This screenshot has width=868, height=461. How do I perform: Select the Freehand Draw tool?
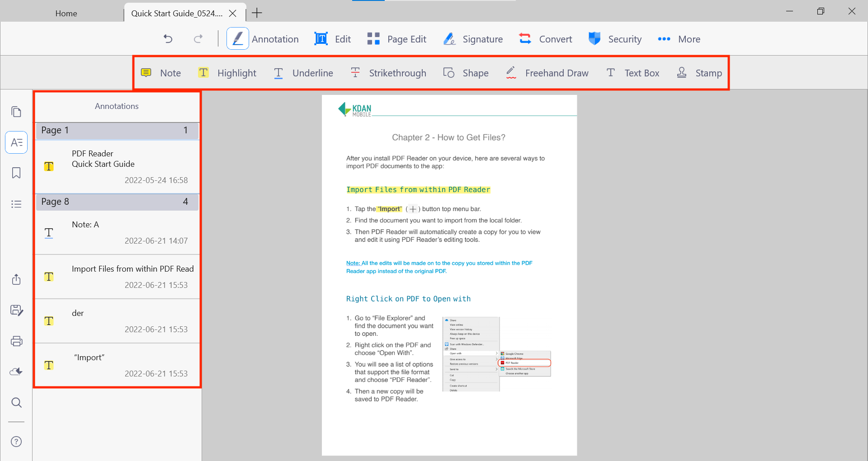pyautogui.click(x=547, y=73)
